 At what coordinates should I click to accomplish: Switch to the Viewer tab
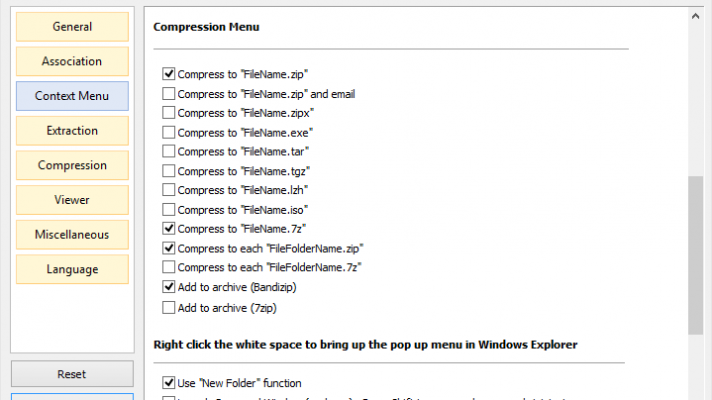pos(72,200)
